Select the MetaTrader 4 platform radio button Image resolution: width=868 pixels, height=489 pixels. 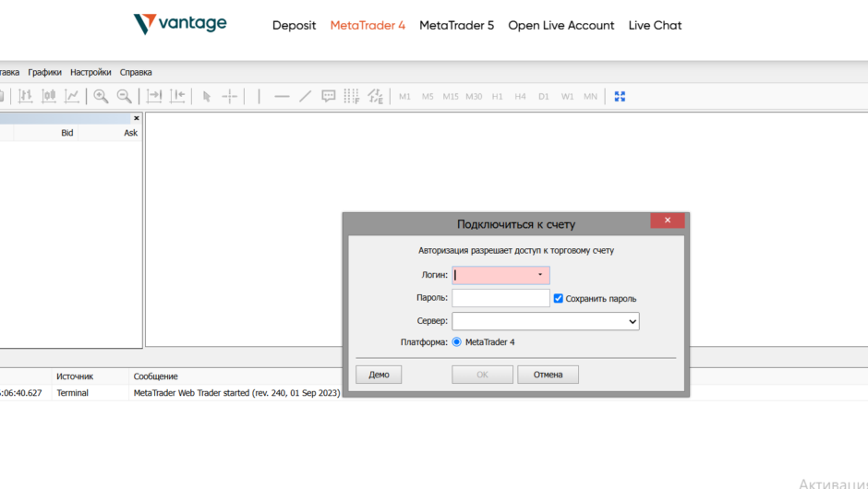(x=457, y=342)
